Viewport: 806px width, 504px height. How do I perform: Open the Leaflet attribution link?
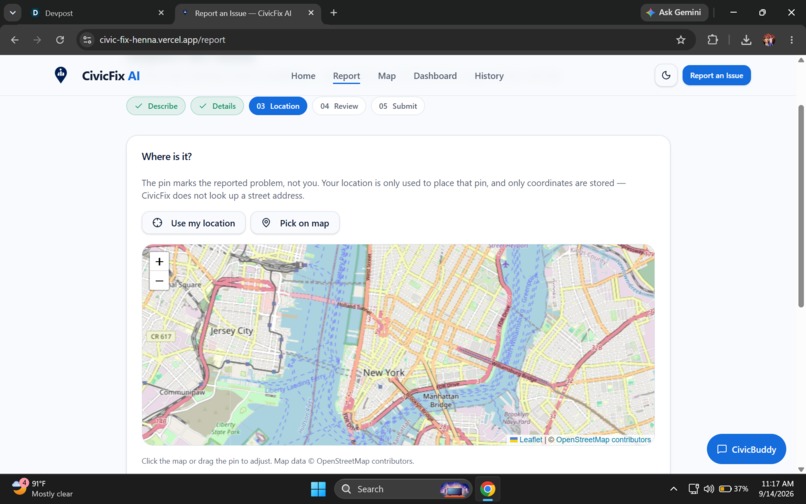pos(526,440)
